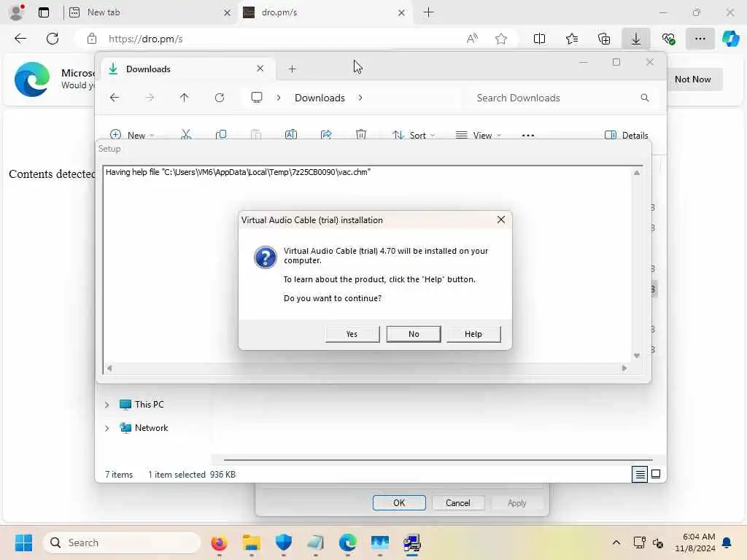Cut the selected file with scissors icon
Screen dimensions: 747x560
[186, 135]
